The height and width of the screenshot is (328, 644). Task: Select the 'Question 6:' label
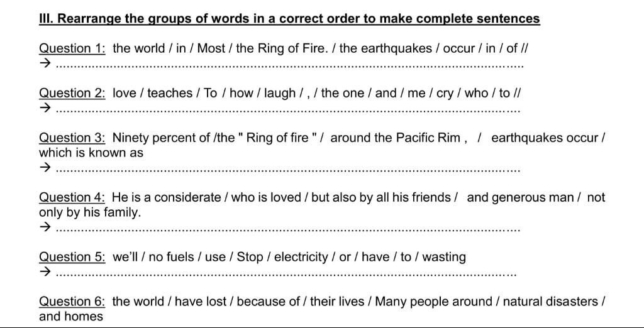[x=73, y=302]
